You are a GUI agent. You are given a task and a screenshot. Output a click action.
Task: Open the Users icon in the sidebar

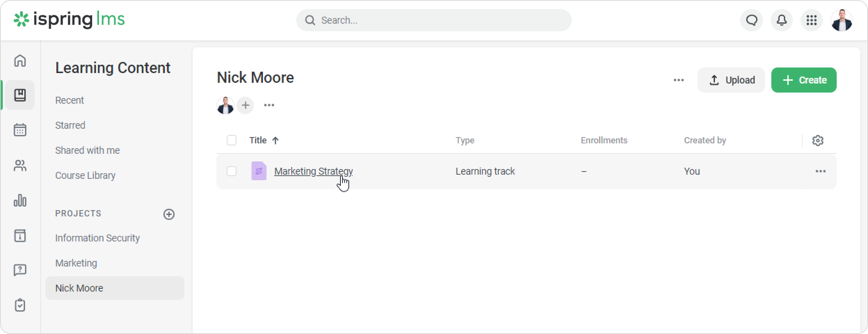[x=20, y=166]
